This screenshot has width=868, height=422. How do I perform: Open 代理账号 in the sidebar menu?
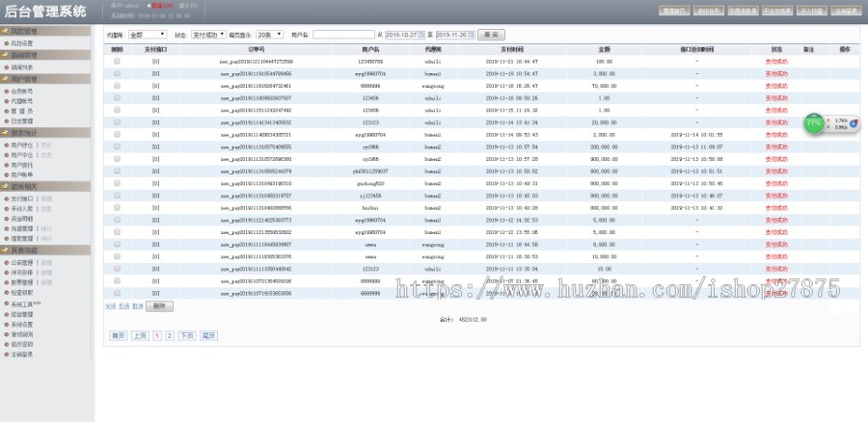coord(21,101)
